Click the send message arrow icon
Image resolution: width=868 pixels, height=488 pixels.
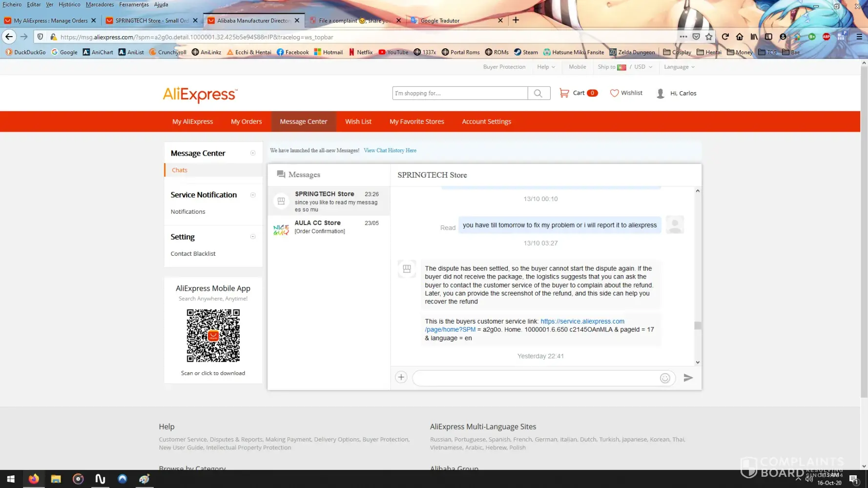click(x=688, y=378)
